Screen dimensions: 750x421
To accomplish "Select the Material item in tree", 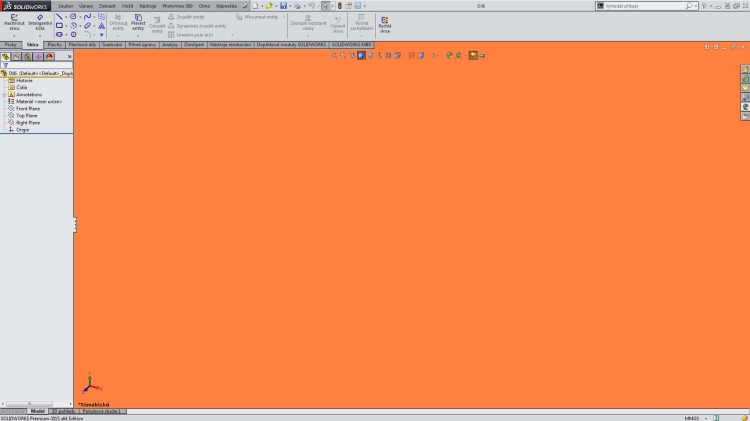I will point(39,101).
